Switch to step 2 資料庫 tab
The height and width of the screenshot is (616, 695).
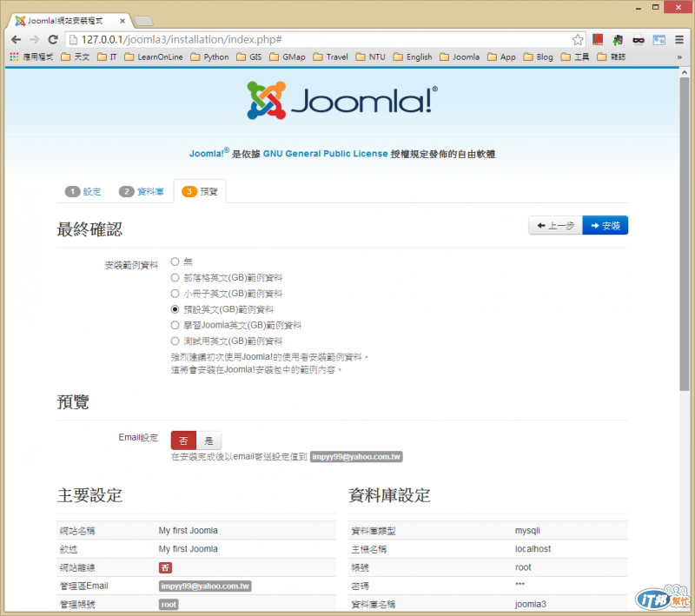[141, 191]
